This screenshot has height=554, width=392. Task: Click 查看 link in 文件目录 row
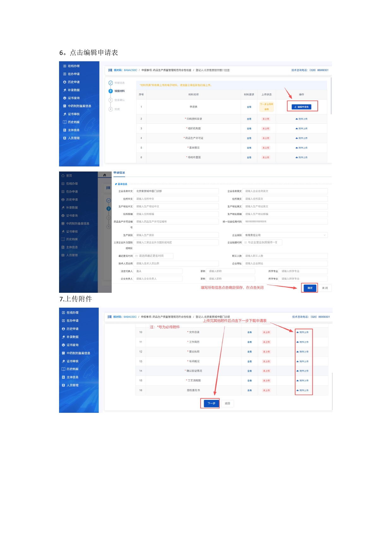250,332
